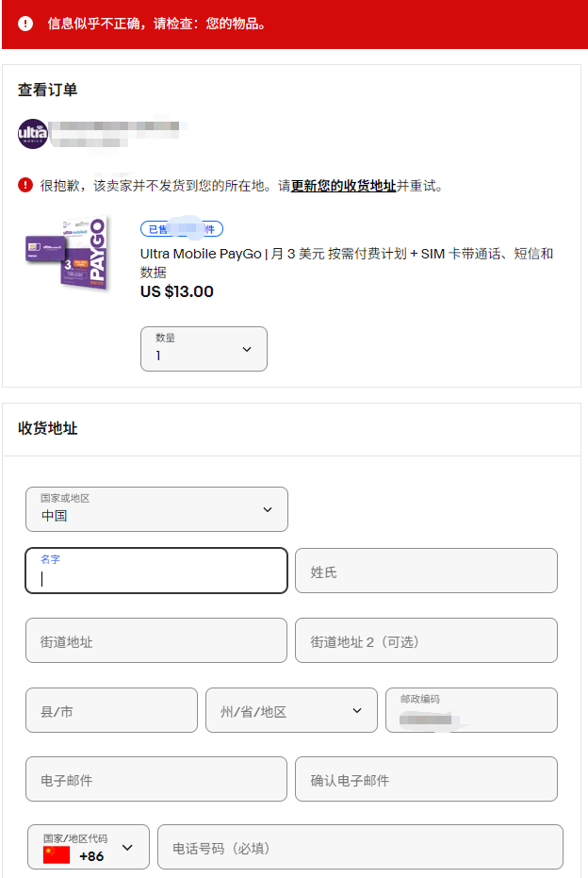
Task: Click the 姓氏 last name field
Action: pos(426,570)
